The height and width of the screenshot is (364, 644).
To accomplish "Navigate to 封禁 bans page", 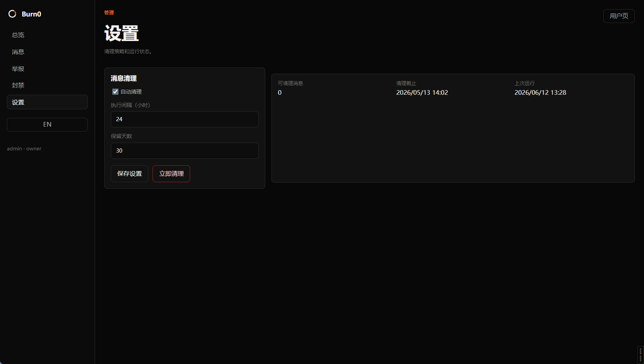I will pos(47,85).
